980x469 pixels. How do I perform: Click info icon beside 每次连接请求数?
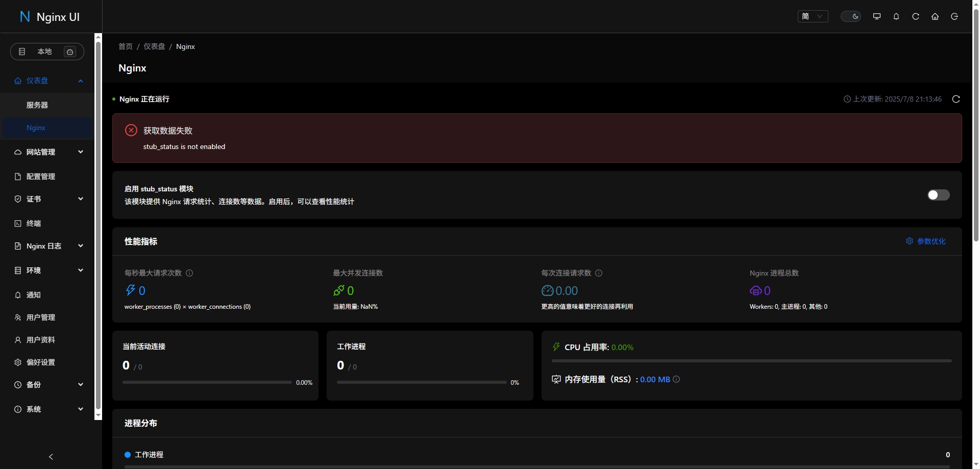[599, 273]
